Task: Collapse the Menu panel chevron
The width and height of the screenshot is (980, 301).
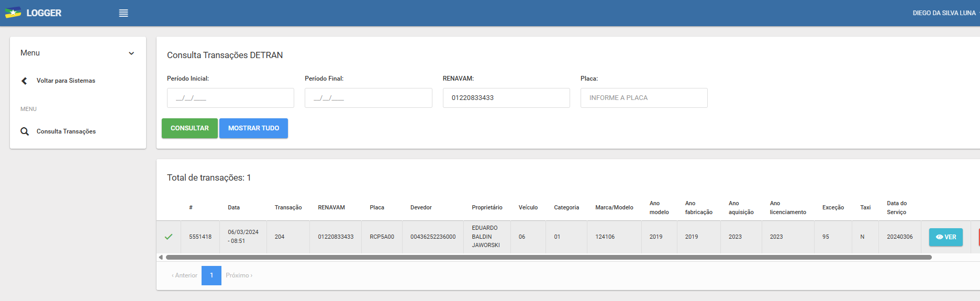Action: tap(131, 53)
